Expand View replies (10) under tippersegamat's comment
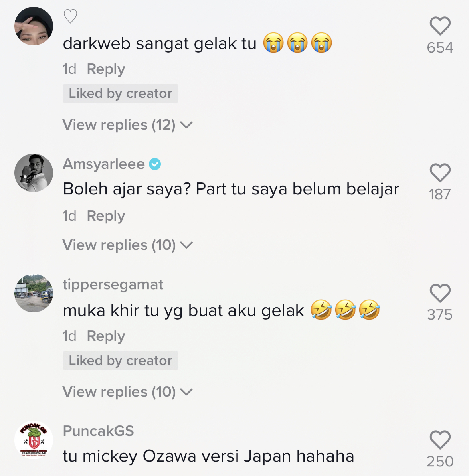 coord(127,392)
